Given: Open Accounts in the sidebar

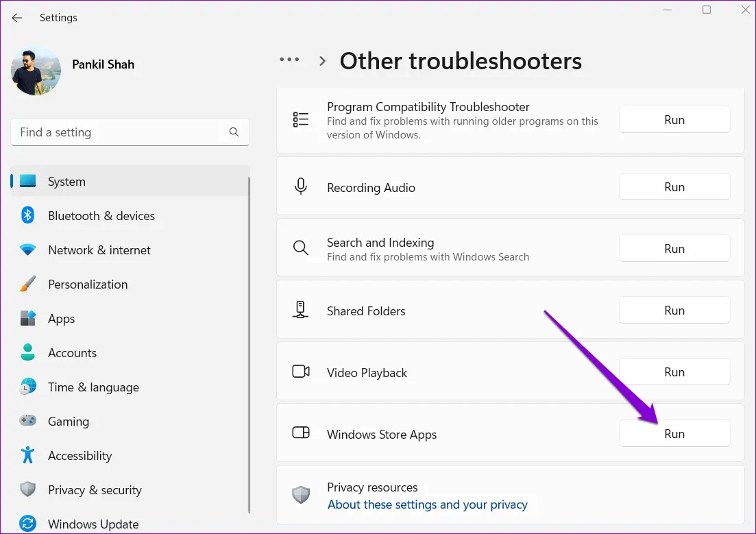Looking at the screenshot, I should [x=72, y=353].
